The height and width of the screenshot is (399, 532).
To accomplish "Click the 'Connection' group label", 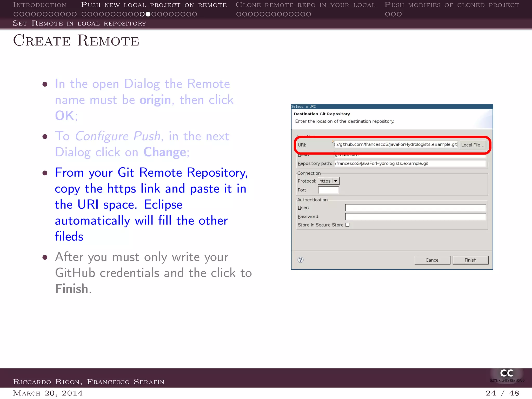I will [309, 173].
